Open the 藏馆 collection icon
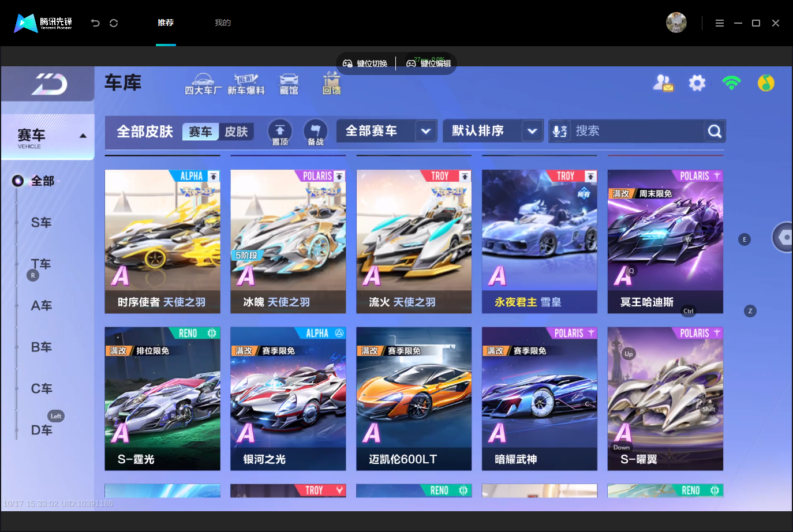 pos(289,84)
